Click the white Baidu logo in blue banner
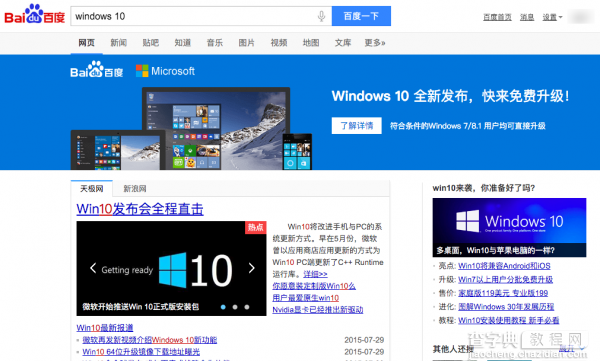Image resolution: width=600 pixels, height=361 pixels. 96,69
